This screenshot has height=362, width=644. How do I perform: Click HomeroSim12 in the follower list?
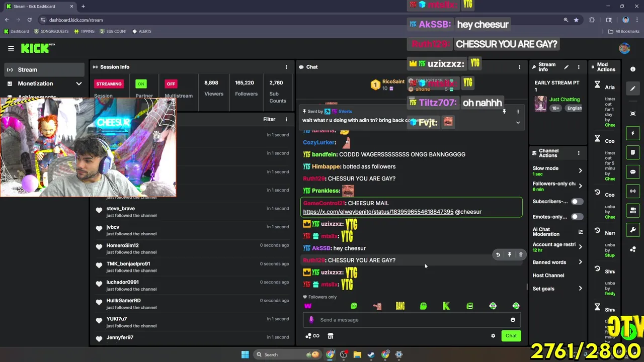(122, 245)
